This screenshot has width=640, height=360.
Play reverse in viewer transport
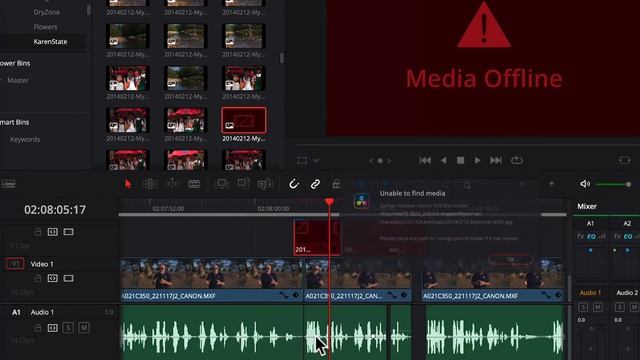pyautogui.click(x=444, y=160)
